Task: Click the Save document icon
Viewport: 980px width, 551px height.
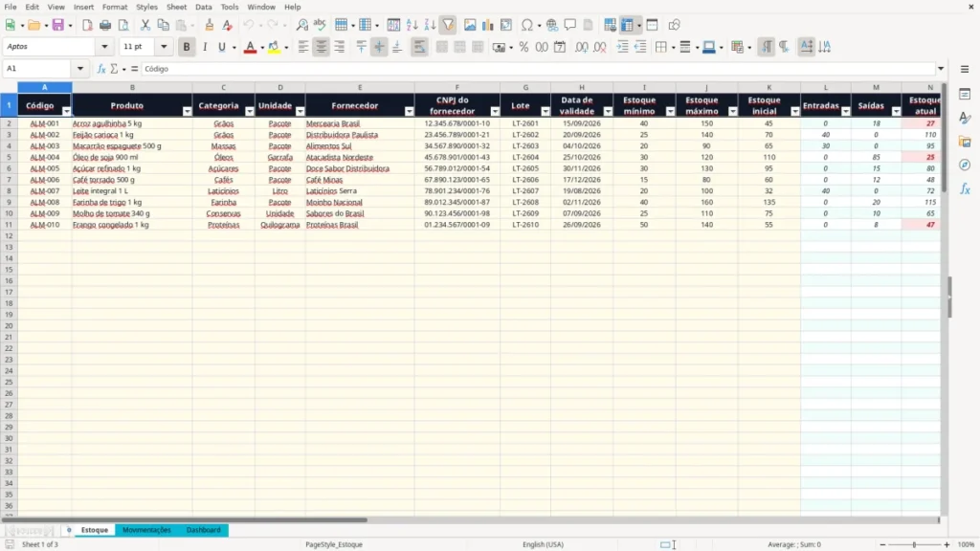Action: (x=58, y=25)
